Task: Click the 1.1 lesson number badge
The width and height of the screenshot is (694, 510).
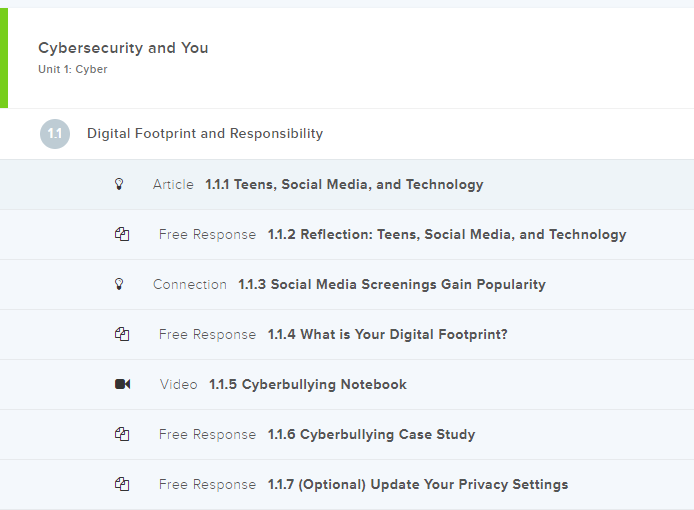Action: pos(55,134)
